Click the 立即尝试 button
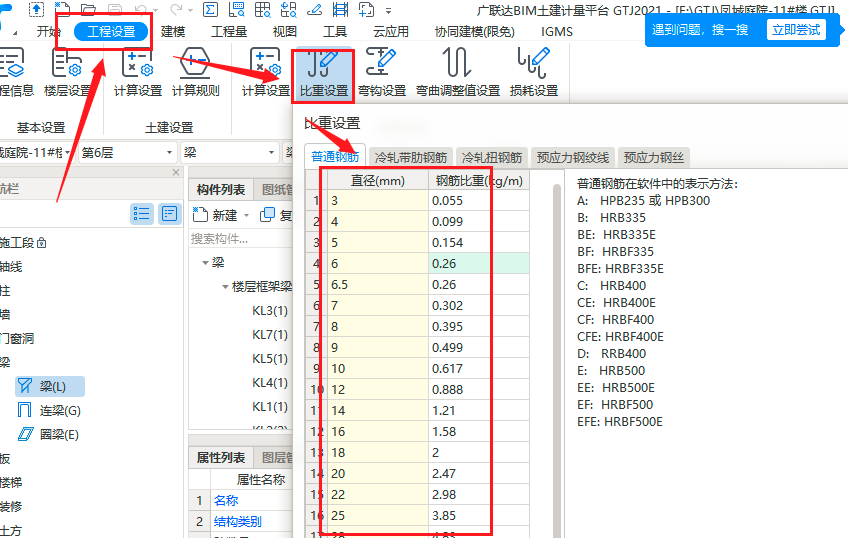This screenshot has width=848, height=538. pyautogui.click(x=796, y=30)
